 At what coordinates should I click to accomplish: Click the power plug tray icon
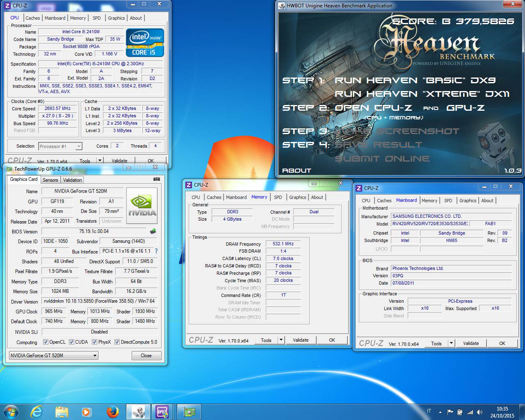point(460,412)
